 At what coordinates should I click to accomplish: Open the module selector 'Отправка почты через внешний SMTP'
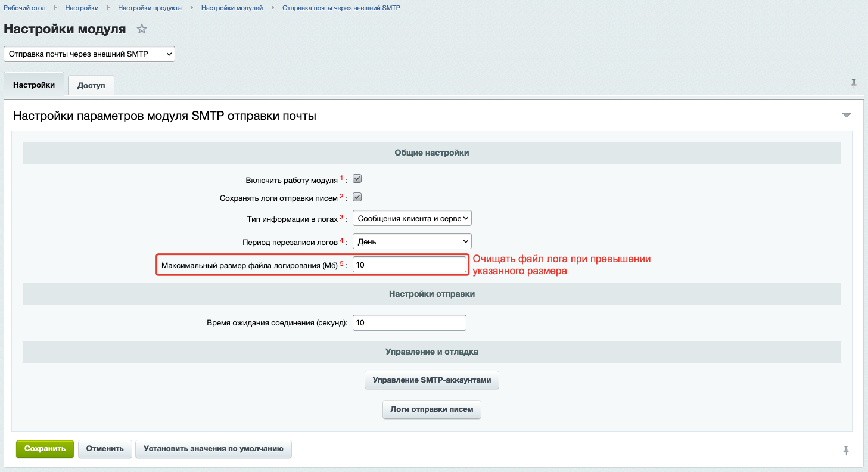[x=89, y=54]
